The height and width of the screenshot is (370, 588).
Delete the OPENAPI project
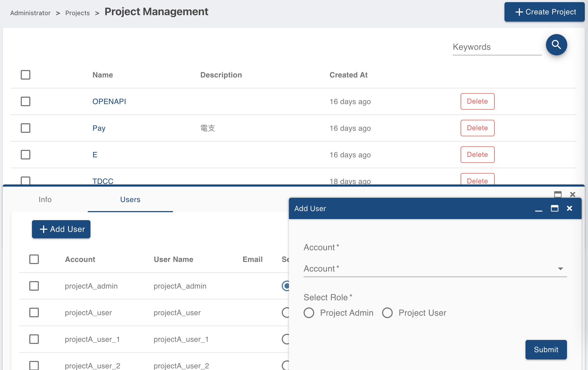point(477,101)
